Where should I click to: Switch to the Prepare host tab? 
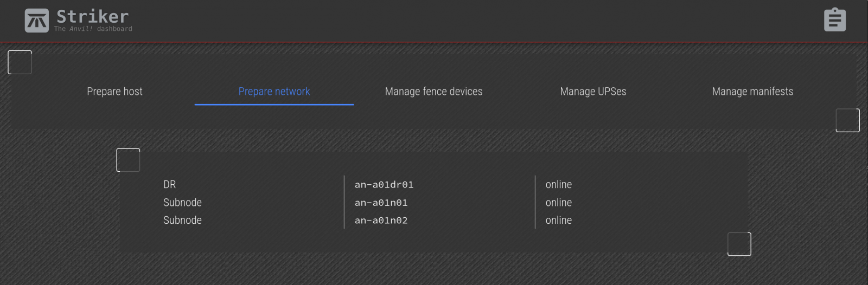[x=114, y=92]
